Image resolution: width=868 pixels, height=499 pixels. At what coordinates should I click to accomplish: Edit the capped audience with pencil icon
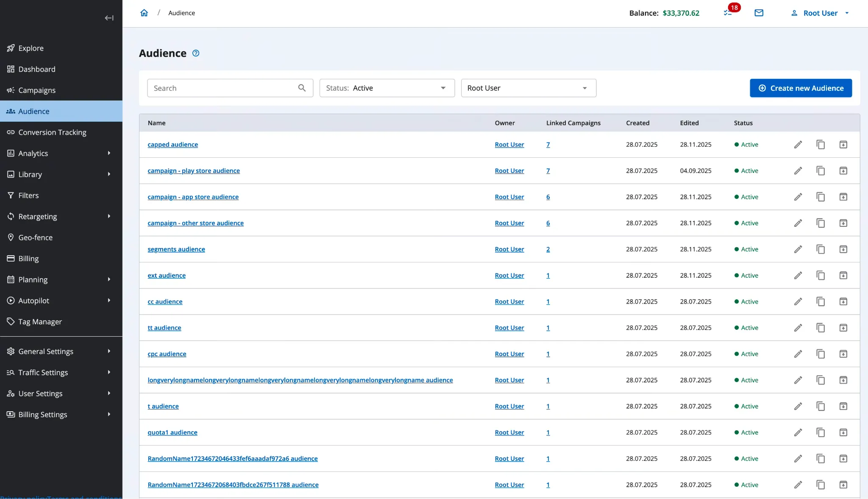point(798,145)
